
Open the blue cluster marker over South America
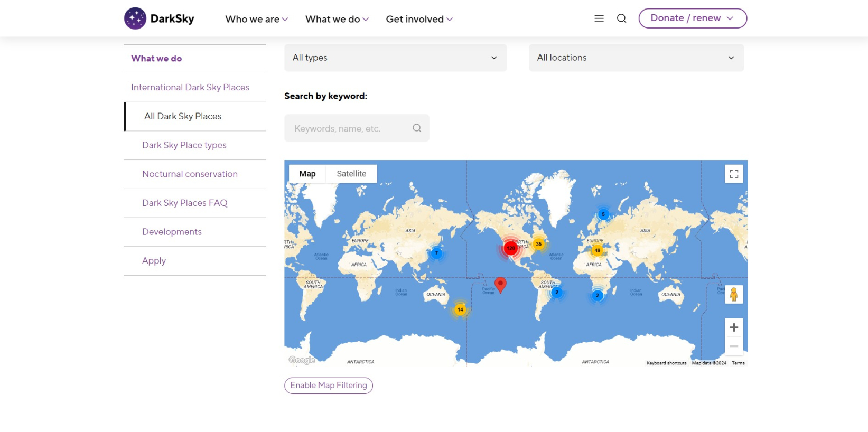[556, 292]
